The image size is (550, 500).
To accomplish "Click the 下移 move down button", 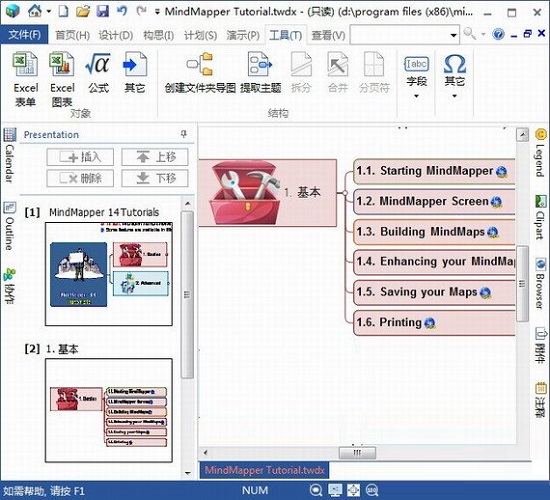I will point(155,178).
